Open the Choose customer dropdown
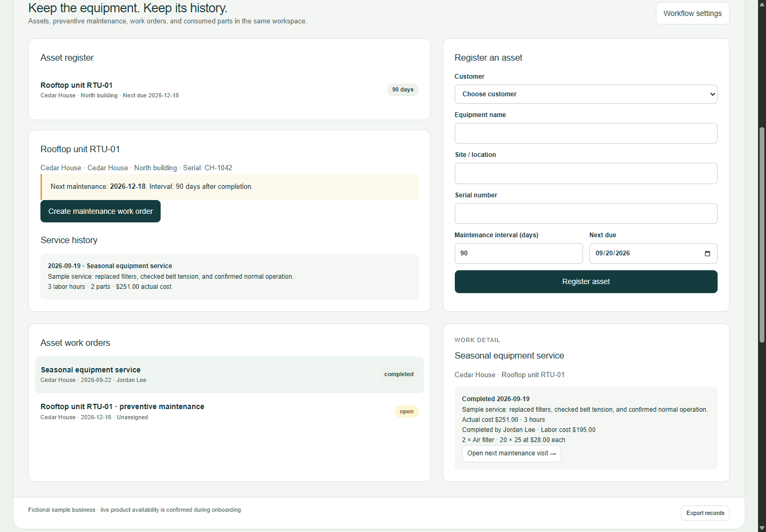 [586, 94]
